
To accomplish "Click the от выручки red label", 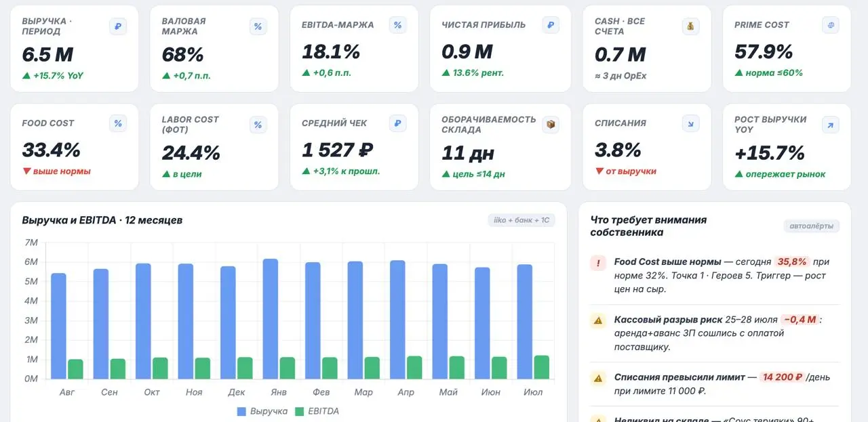I will (625, 171).
